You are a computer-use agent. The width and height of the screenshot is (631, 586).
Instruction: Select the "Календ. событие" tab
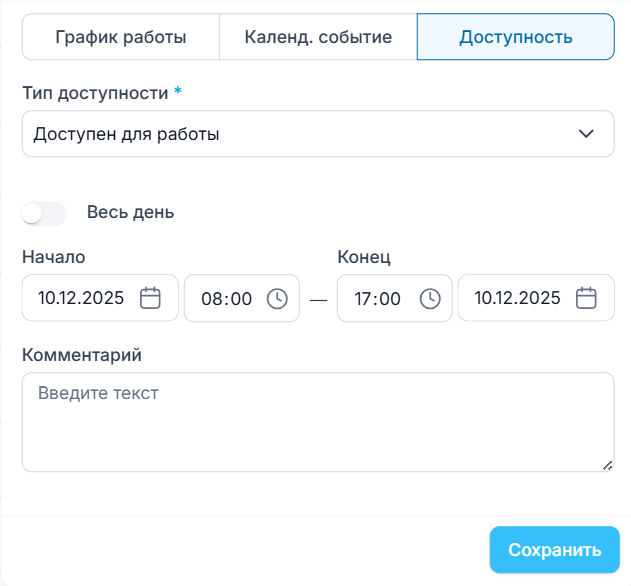point(318,38)
